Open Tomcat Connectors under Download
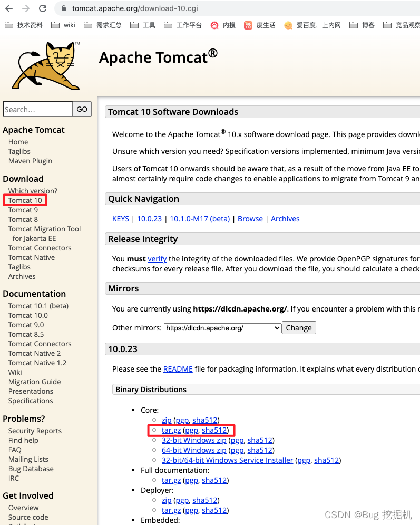420x525 pixels. [x=40, y=248]
